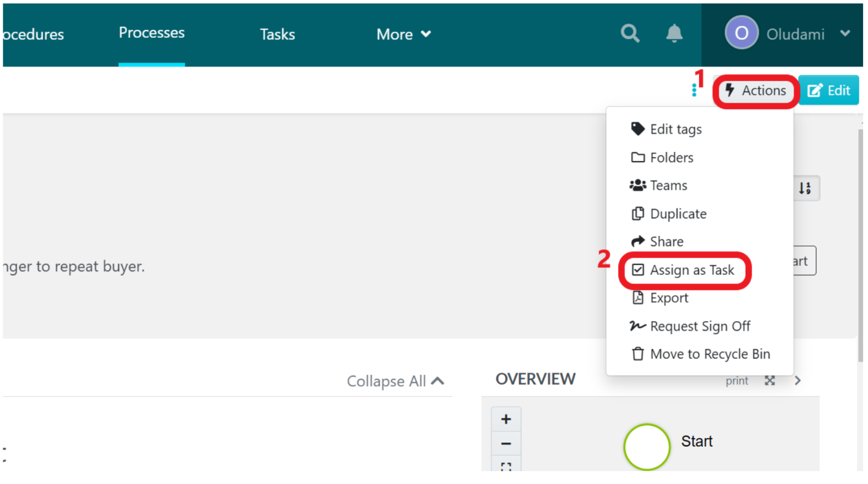
Task: Zoom out the overview diagram
Action: [506, 444]
